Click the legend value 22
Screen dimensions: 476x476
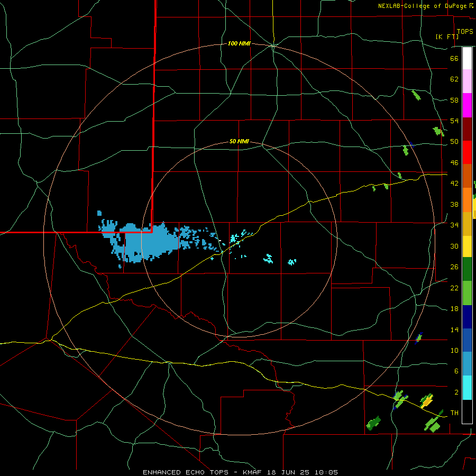[x=454, y=288]
